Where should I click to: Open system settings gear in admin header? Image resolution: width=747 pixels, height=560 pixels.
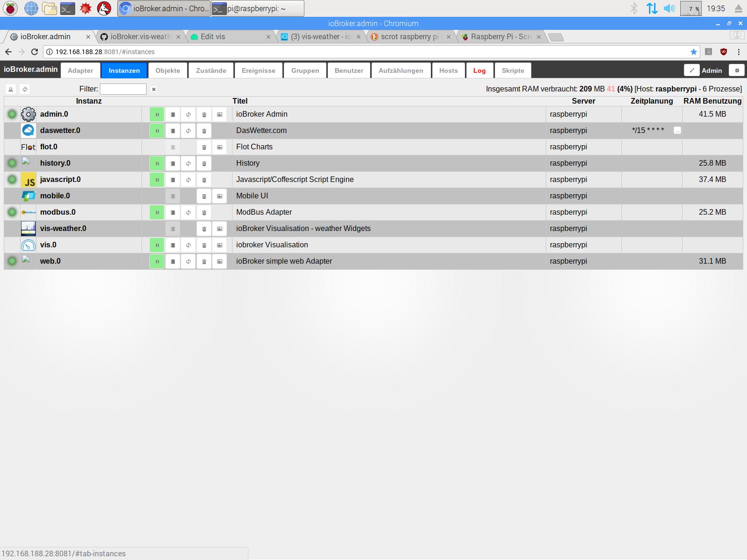(x=737, y=70)
